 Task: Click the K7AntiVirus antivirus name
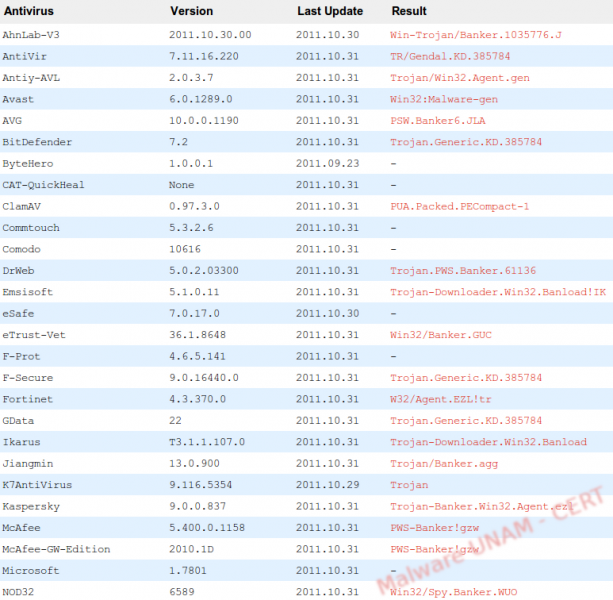pos(37,485)
